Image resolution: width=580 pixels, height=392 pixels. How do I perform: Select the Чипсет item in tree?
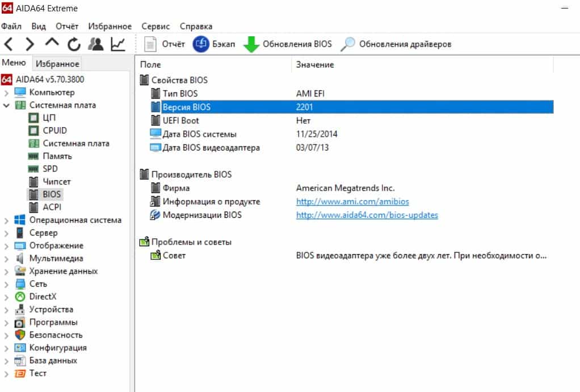click(57, 182)
